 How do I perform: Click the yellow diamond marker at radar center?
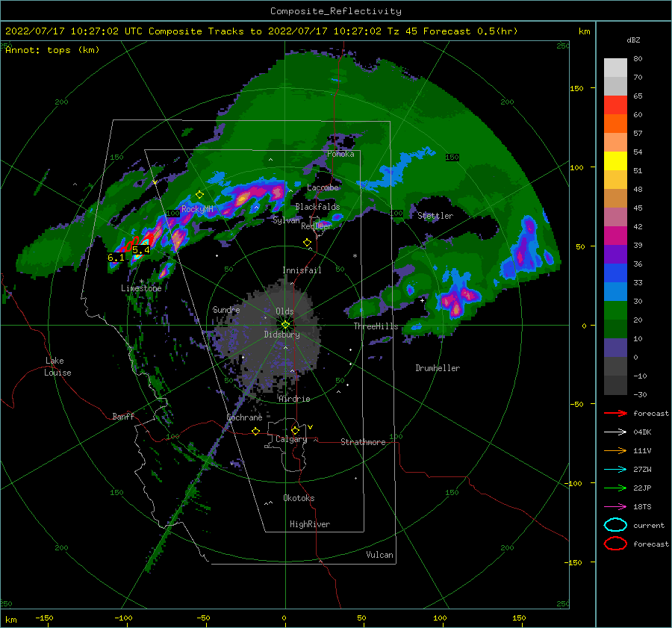click(285, 325)
